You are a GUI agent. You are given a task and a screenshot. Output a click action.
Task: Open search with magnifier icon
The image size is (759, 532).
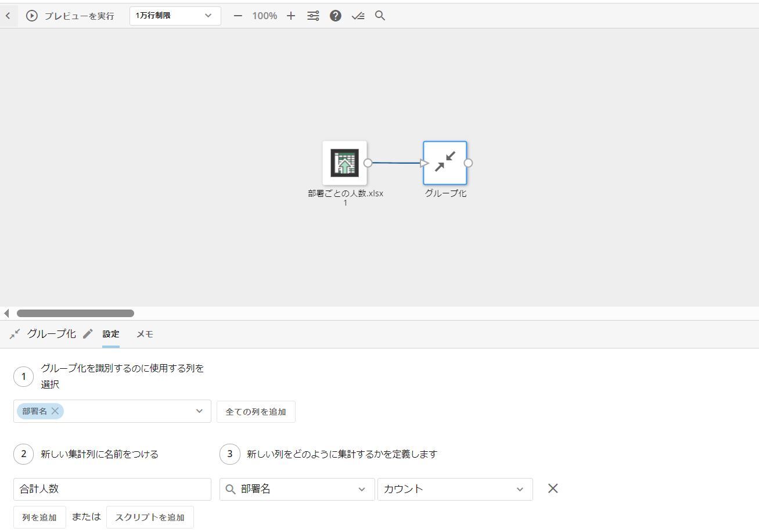point(380,16)
